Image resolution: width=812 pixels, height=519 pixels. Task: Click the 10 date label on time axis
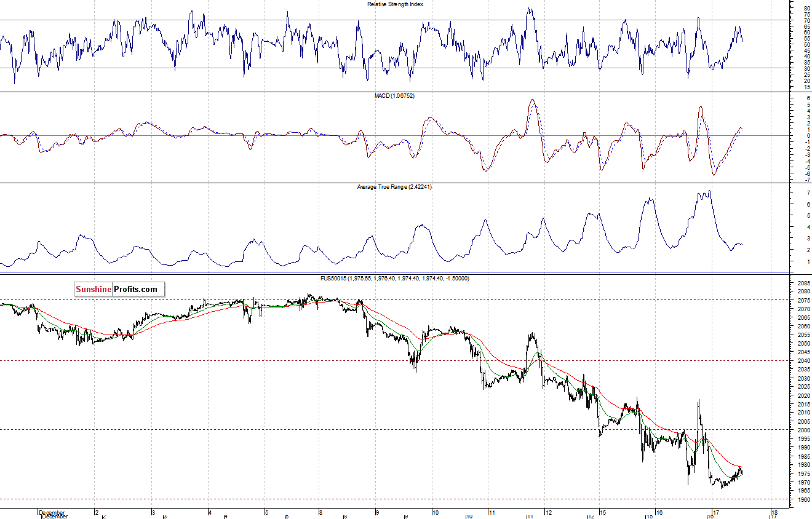435,512
